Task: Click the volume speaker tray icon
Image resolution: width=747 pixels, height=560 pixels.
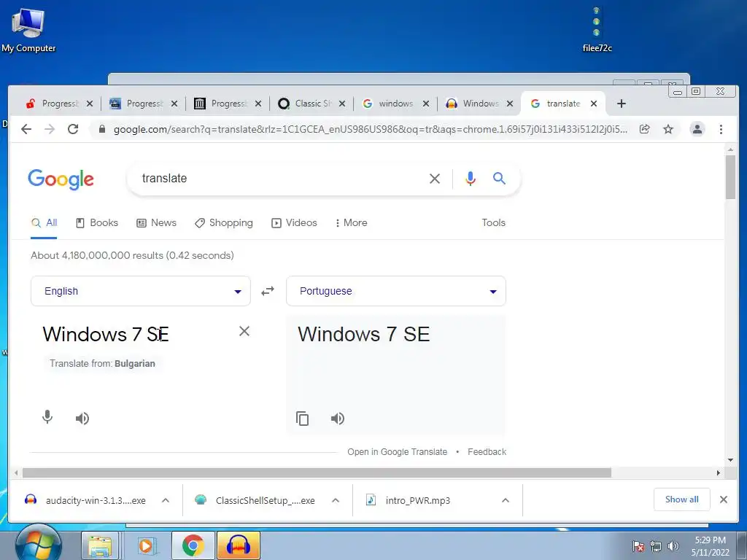Action: 673,546
